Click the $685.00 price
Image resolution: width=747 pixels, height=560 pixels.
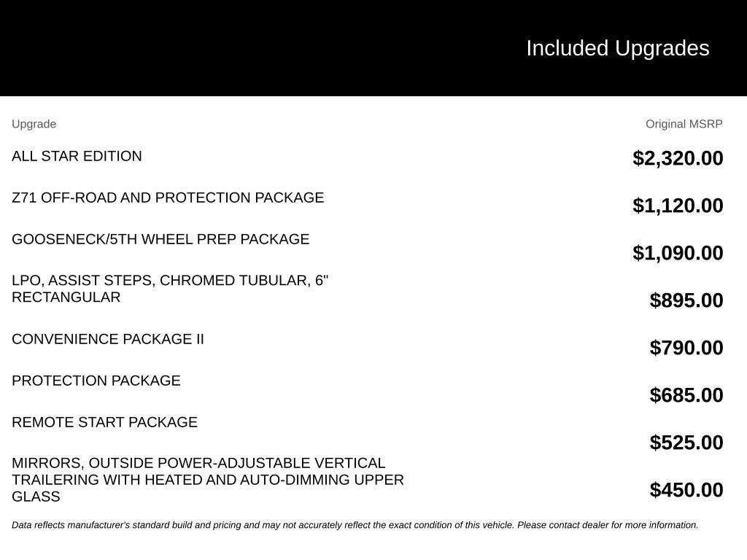(x=686, y=395)
